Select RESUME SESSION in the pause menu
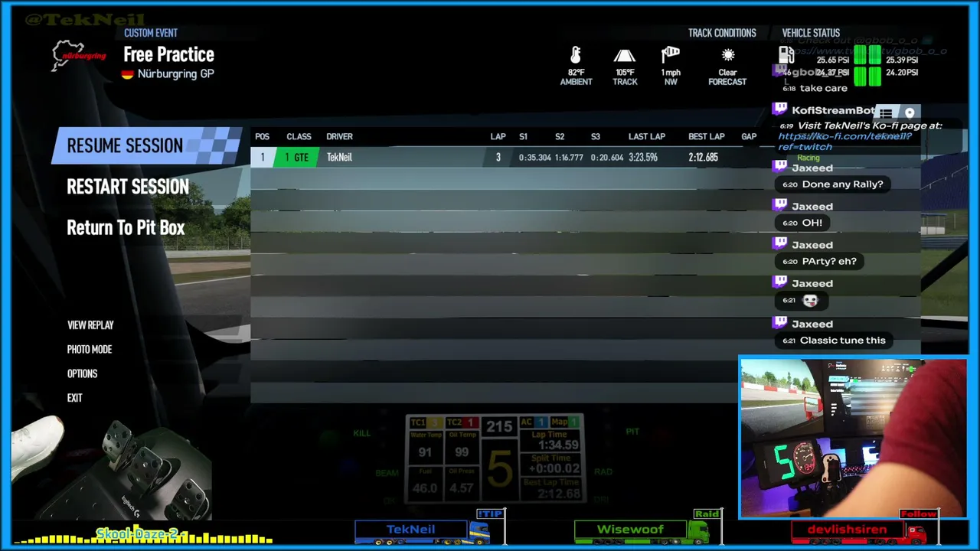 pos(147,145)
